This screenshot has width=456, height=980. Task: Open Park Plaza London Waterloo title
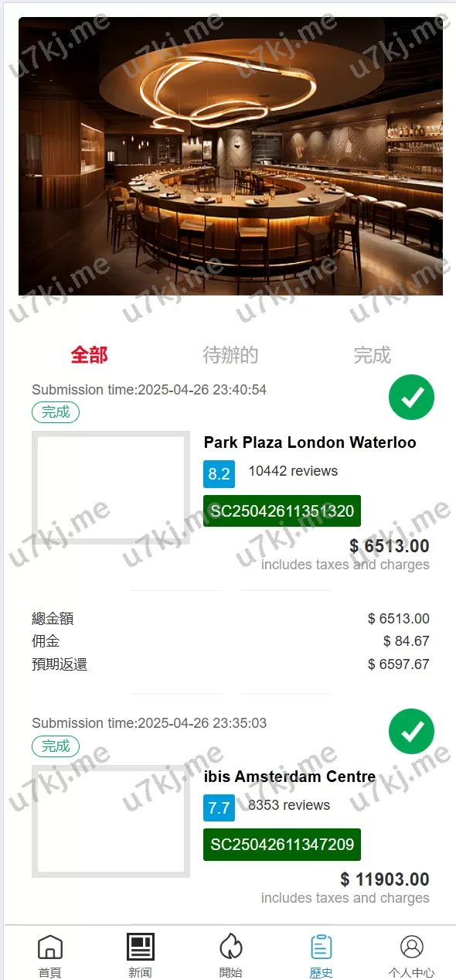(310, 442)
